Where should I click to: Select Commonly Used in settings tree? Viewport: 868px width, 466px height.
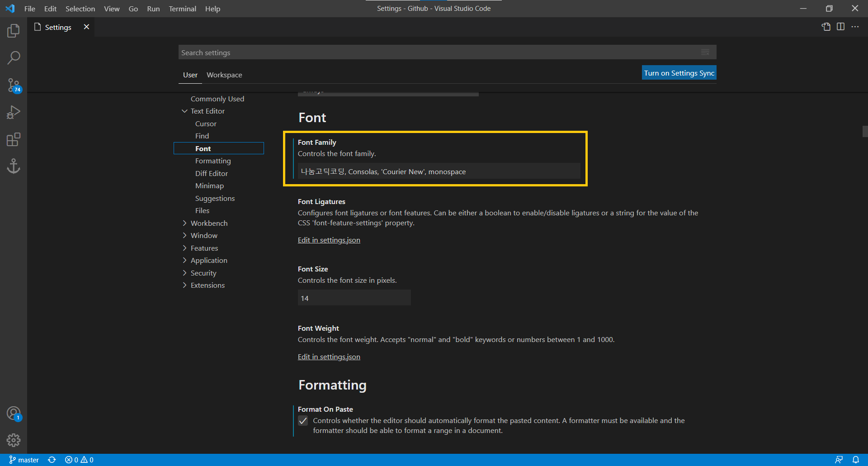[x=217, y=99]
